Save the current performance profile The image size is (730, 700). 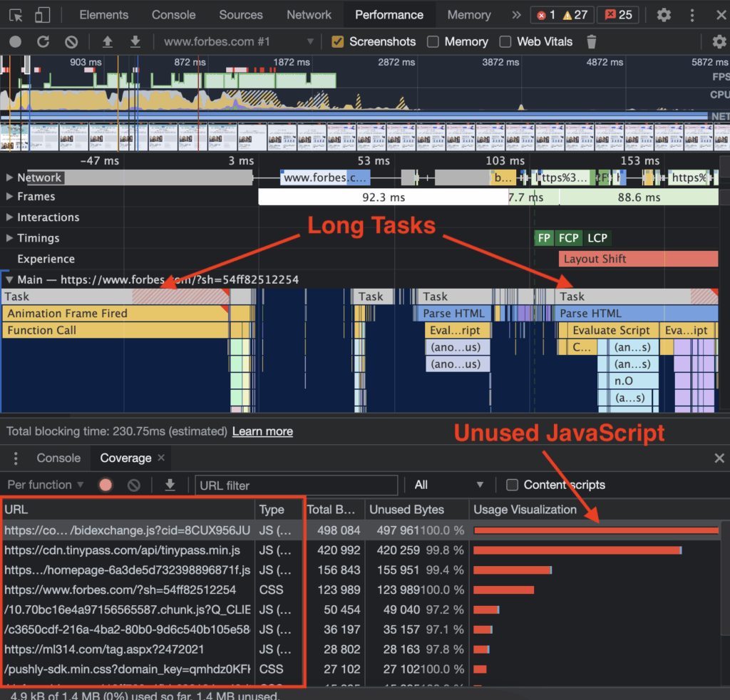pyautogui.click(x=135, y=41)
